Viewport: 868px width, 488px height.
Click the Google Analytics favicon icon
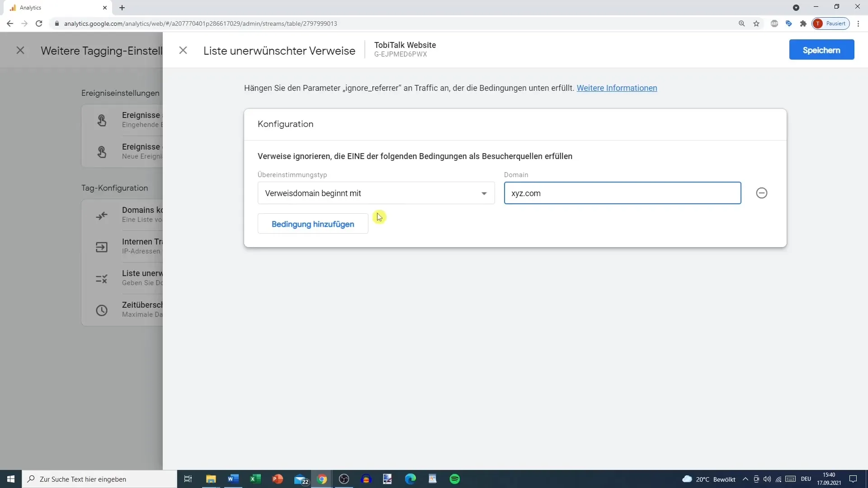(12, 8)
